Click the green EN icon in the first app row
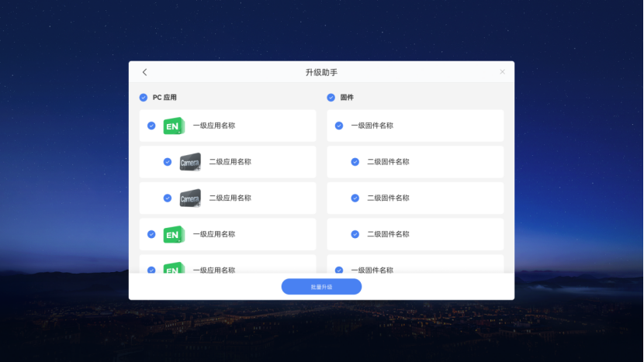Screen dimensions: 644x362 tap(174, 126)
